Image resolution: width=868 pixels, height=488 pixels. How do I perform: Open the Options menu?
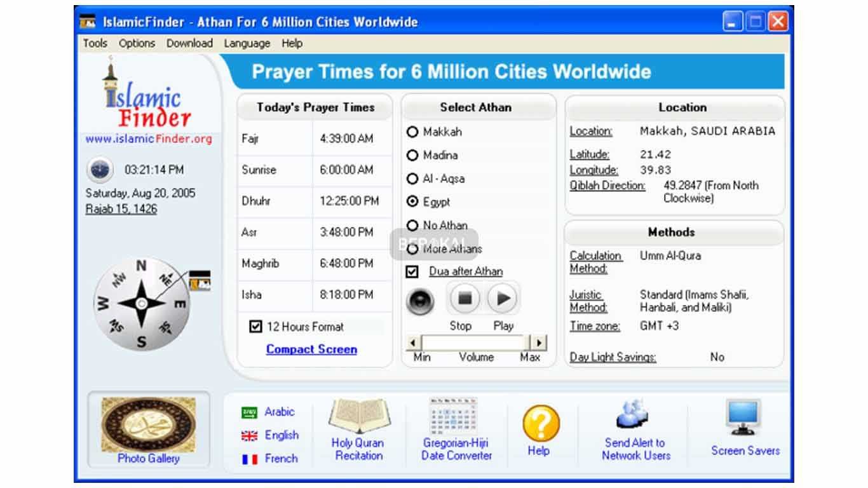137,43
